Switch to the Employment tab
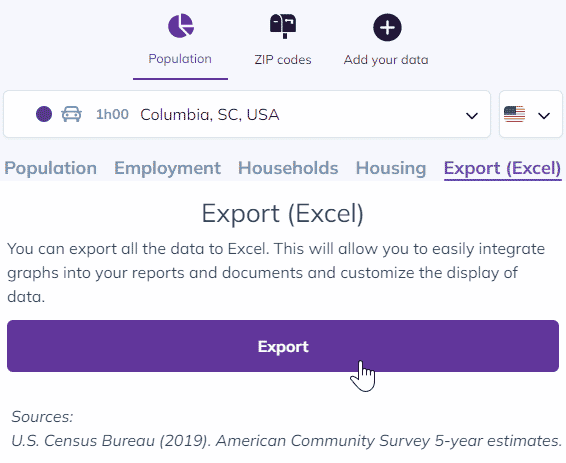Image resolution: width=566 pixels, height=463 pixels. click(x=167, y=168)
